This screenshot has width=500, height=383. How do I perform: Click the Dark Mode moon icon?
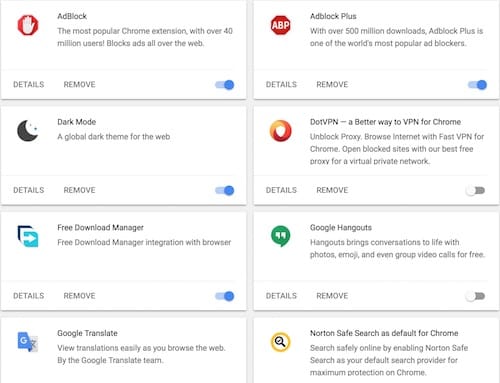(27, 131)
